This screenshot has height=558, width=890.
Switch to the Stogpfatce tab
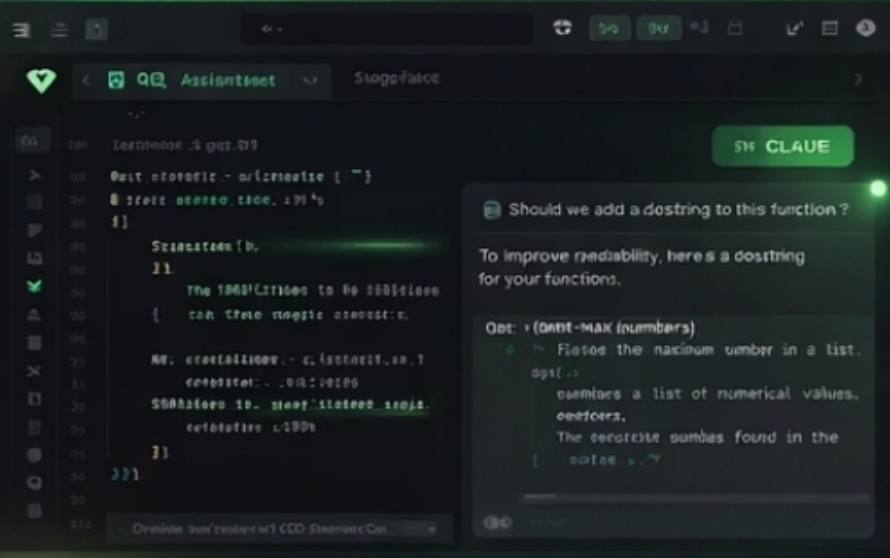(397, 78)
